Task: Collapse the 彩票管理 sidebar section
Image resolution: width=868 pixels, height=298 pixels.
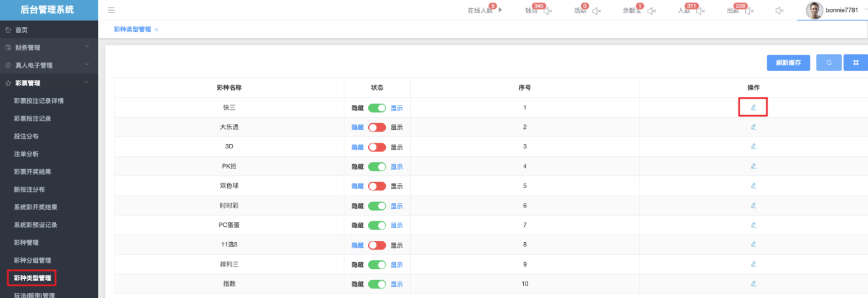Action: 48,83
